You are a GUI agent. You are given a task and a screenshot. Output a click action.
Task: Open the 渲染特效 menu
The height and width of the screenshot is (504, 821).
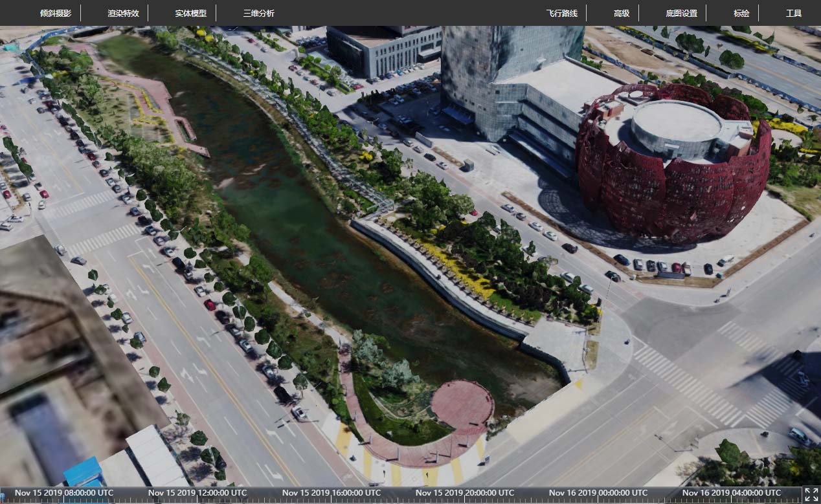(x=123, y=13)
